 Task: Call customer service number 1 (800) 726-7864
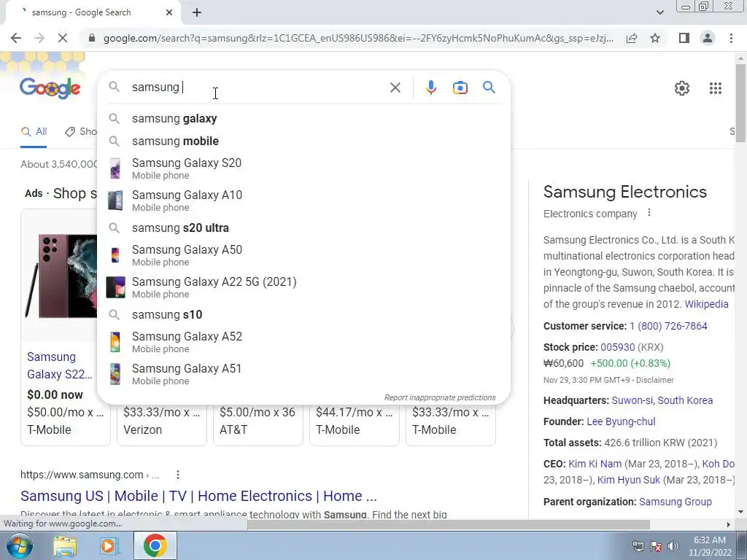[668, 326]
